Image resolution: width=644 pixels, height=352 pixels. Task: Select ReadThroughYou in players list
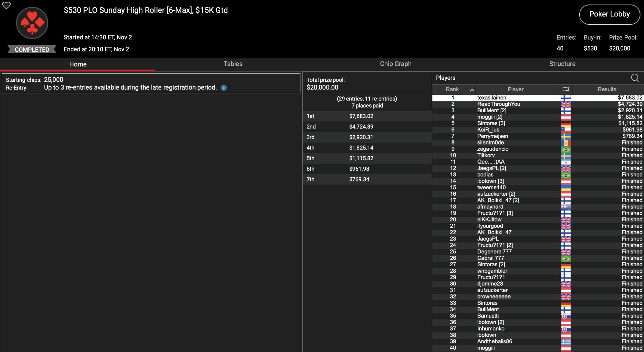click(x=498, y=104)
